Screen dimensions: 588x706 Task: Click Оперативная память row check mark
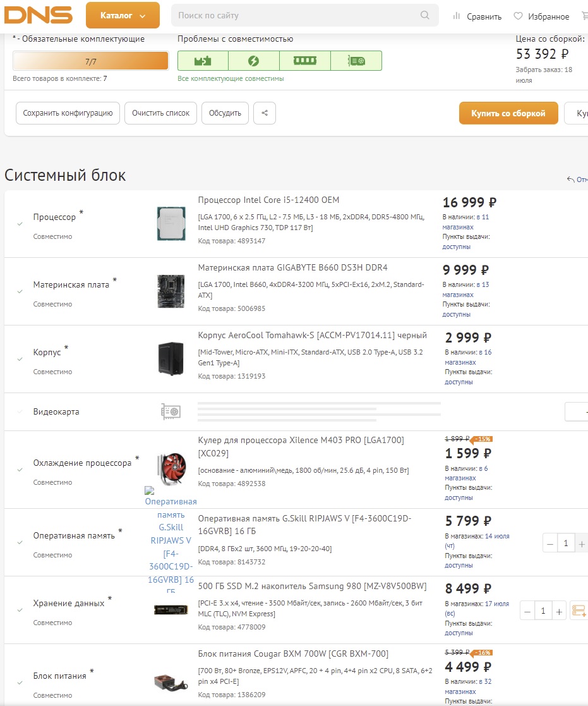(20, 542)
